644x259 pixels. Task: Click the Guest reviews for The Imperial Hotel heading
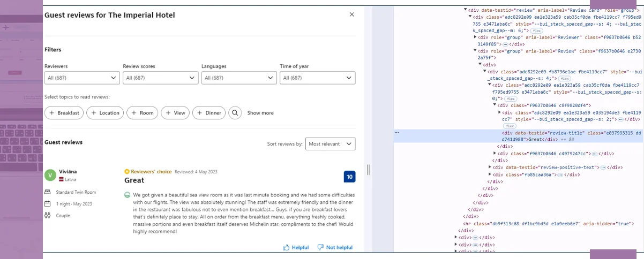[110, 15]
